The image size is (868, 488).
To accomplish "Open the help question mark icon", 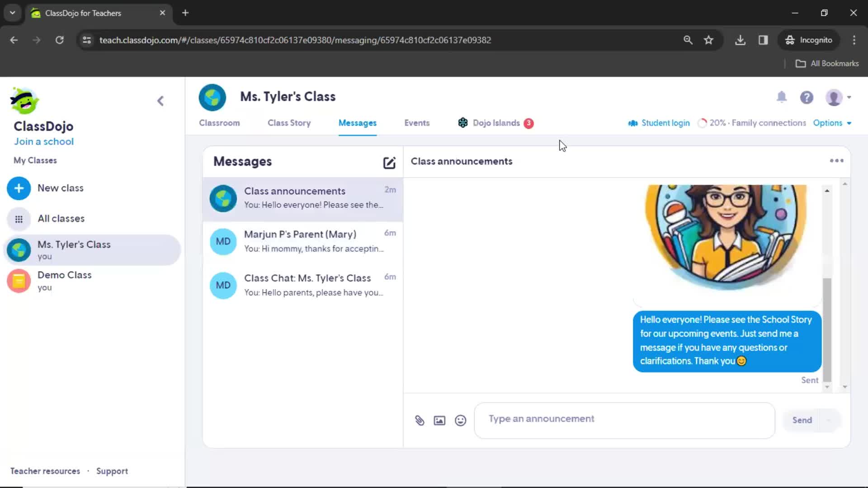I will point(807,97).
